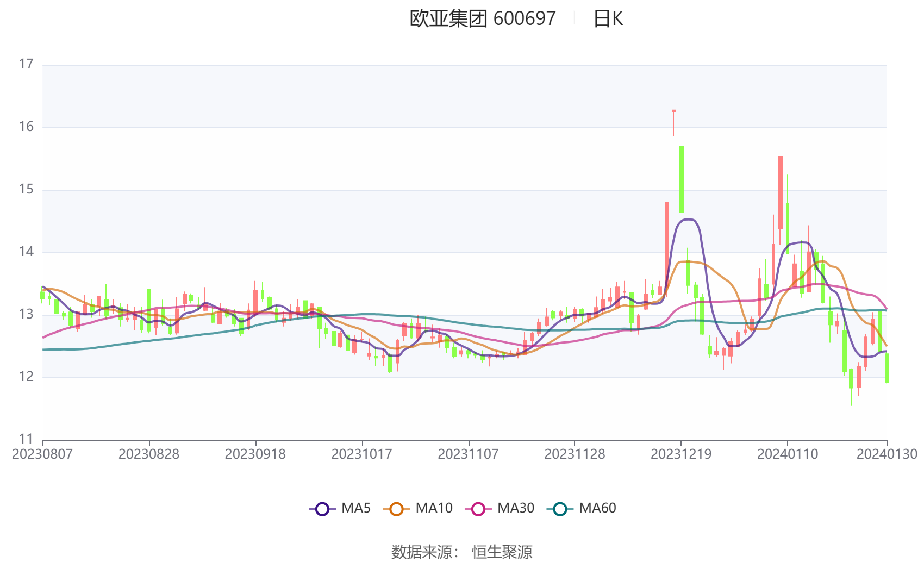The height and width of the screenshot is (562, 924).
Task: Click the highest candlestick above 16
Action: click(x=674, y=123)
